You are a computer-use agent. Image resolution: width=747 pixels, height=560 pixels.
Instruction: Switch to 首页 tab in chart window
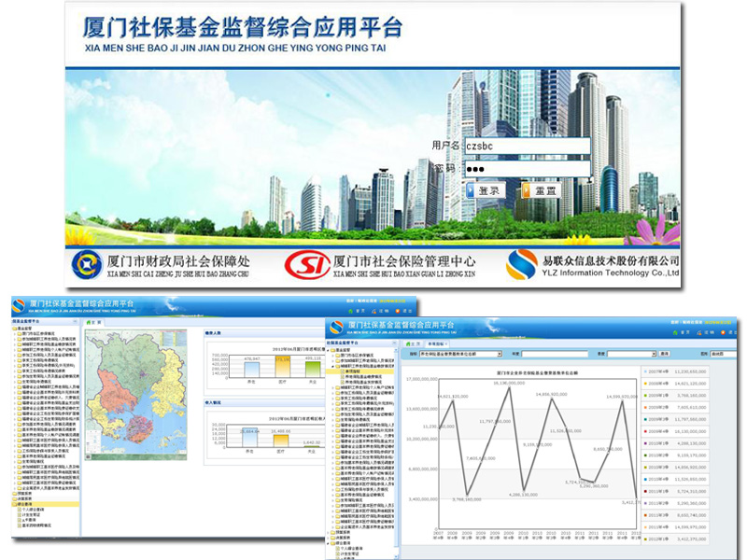410,343
